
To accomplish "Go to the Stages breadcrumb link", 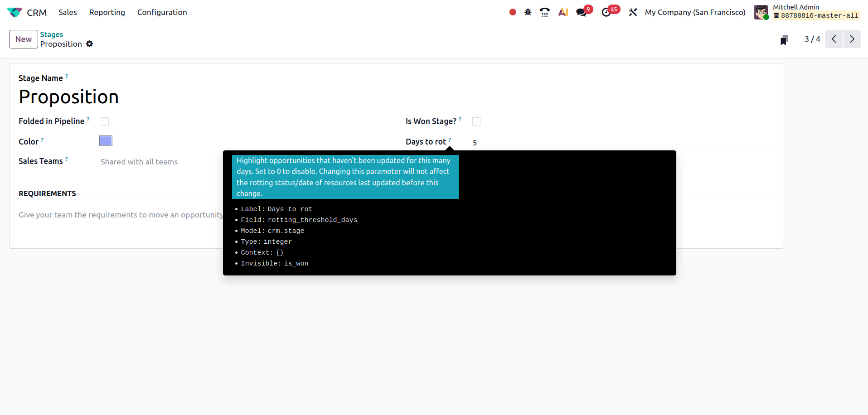I will point(52,34).
